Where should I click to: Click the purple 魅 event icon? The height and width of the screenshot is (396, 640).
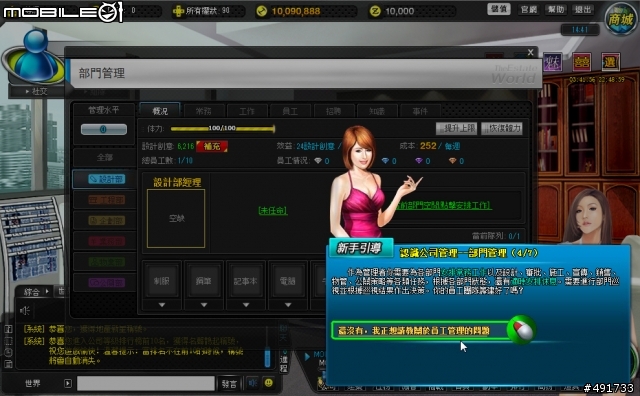pyautogui.click(x=552, y=62)
